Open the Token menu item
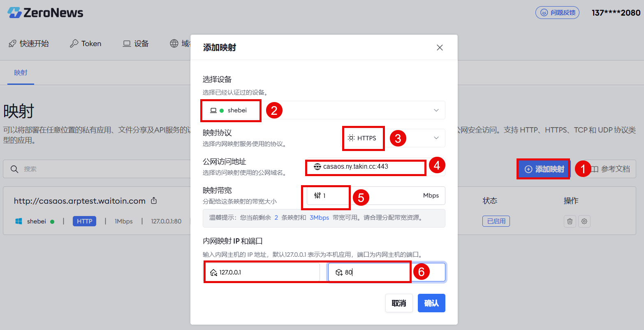Screen dimensions: 644x330 [86, 44]
